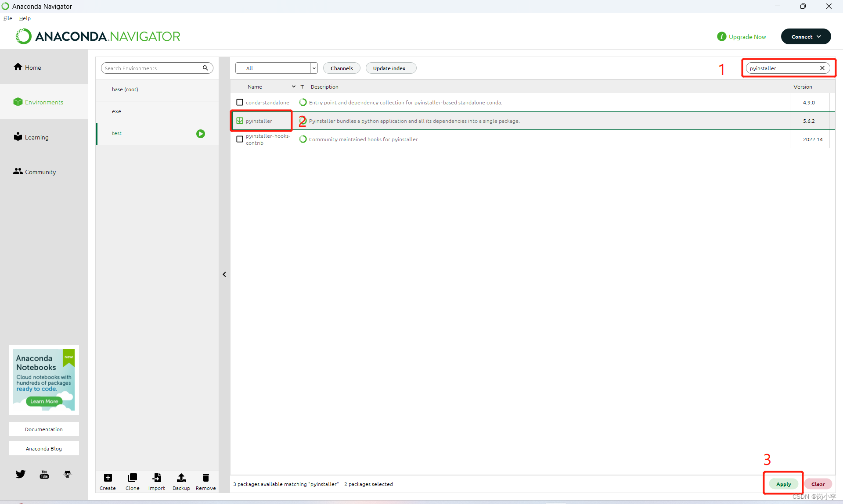Click the search environments magnifier icon
843x504 pixels.
205,68
